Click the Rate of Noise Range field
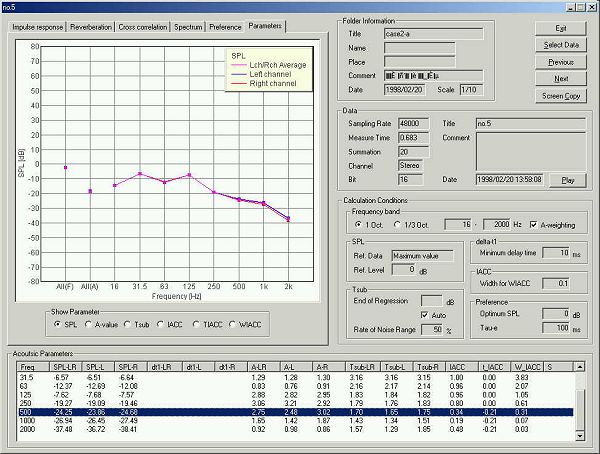Viewport: 600px width, 454px height. [x=432, y=329]
